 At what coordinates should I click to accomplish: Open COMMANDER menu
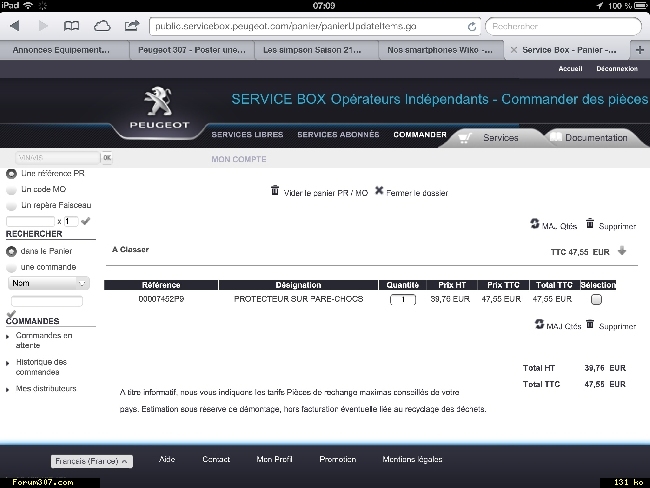coord(420,134)
